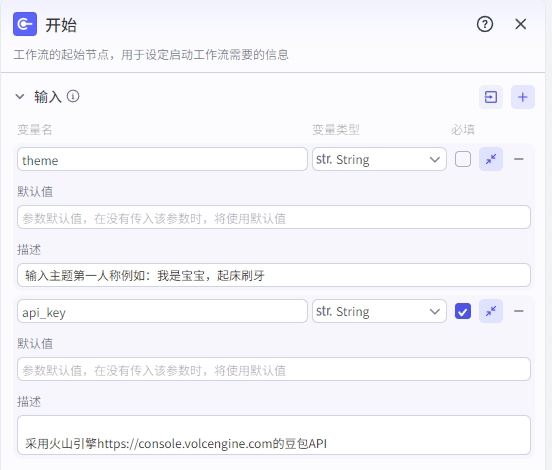
Task: Click the Start node icon
Action: pos(25,24)
